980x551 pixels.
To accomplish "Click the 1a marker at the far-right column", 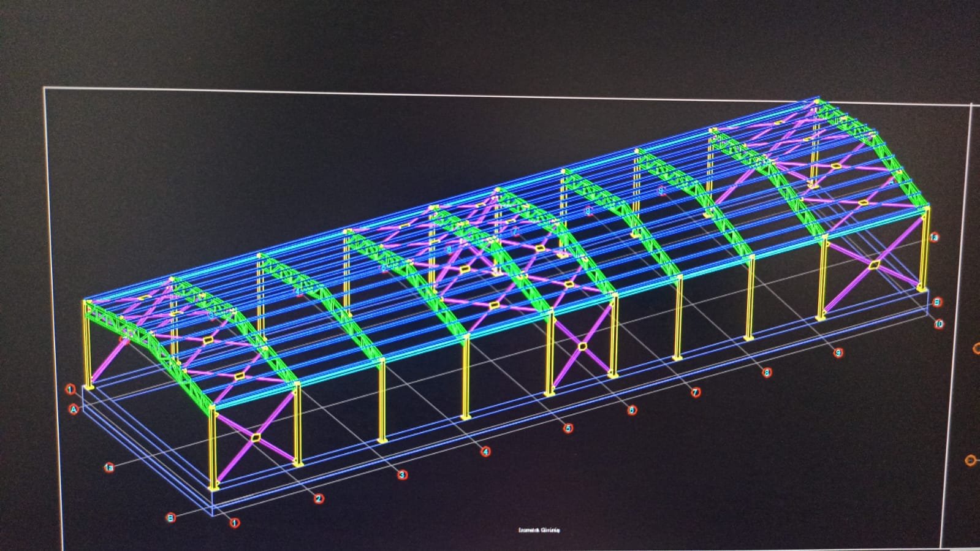I will (x=933, y=237).
